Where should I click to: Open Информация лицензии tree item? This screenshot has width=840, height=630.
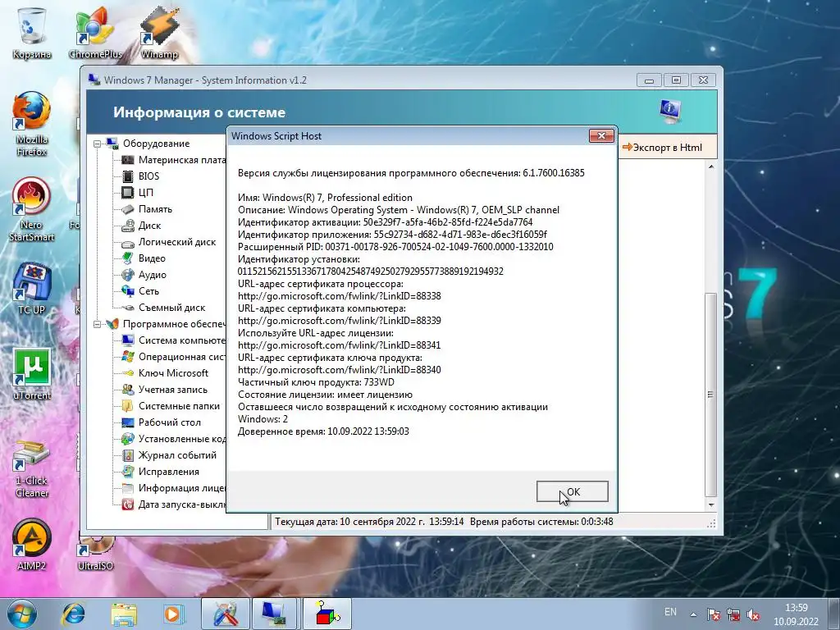click(x=181, y=488)
